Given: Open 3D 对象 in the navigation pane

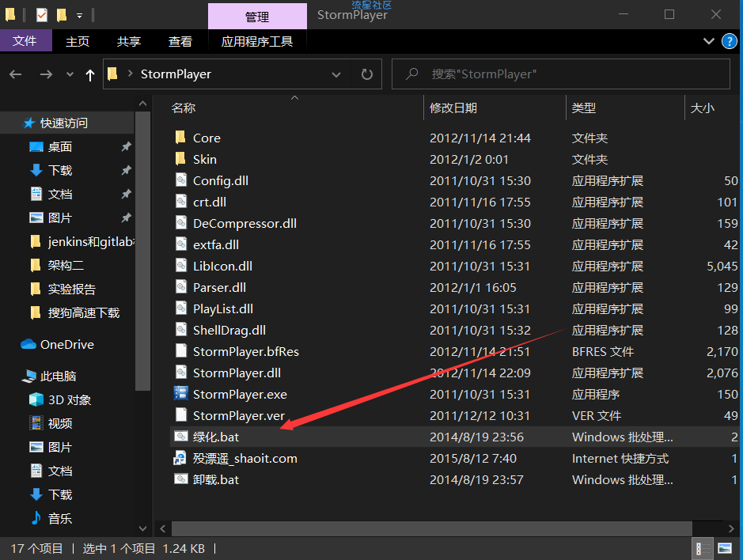Looking at the screenshot, I should point(69,400).
